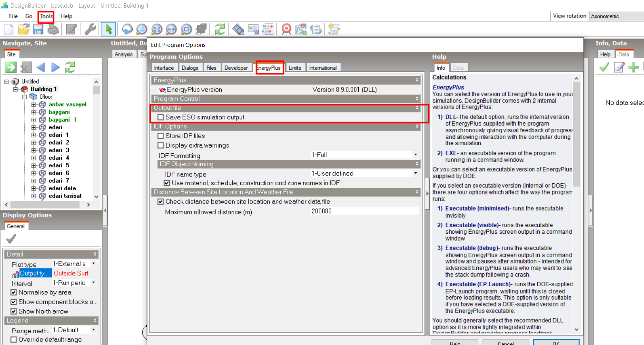Click the Zoom in/out magnifier icon
This screenshot has width=644, height=345.
[x=142, y=29]
